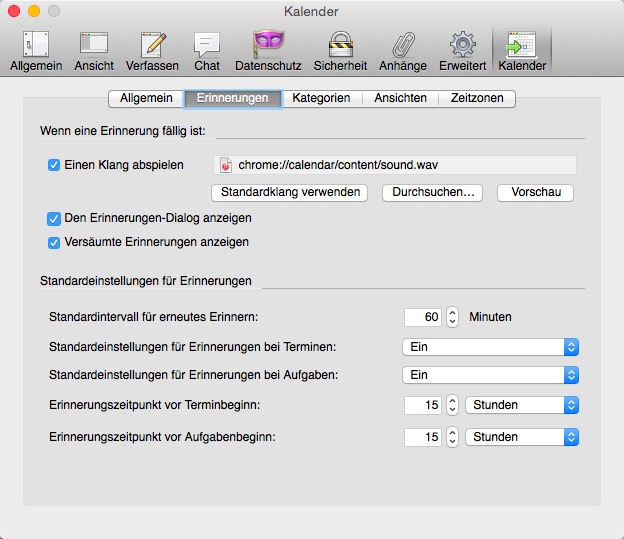Switch to the Kategorien tab
This screenshot has height=539, width=624.
[x=321, y=98]
